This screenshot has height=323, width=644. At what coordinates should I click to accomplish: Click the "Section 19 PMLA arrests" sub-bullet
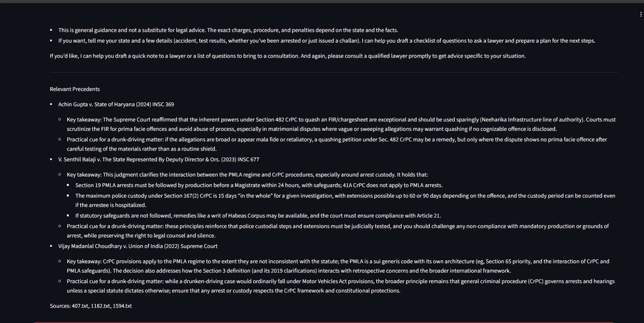click(259, 185)
